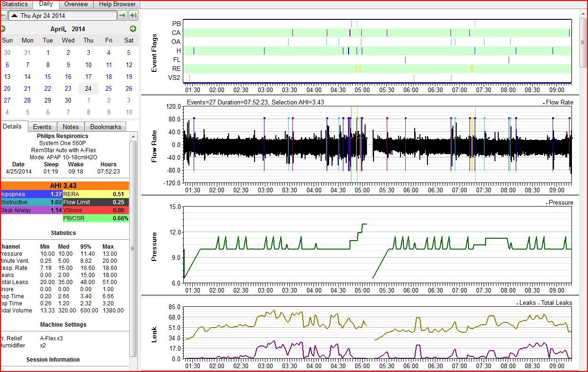Select the yellow RERA index cell

pyautogui.click(x=96, y=194)
